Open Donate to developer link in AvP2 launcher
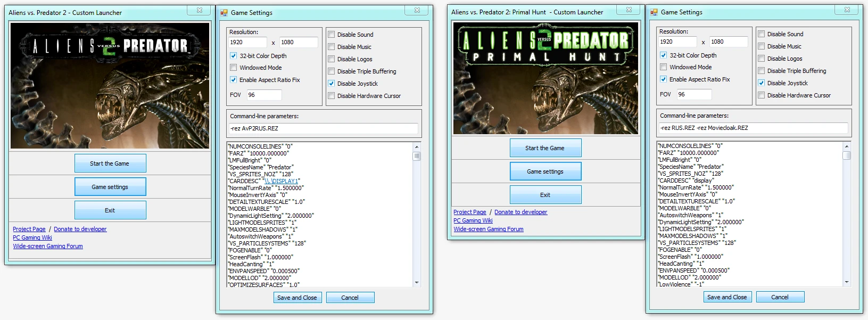 click(x=80, y=229)
